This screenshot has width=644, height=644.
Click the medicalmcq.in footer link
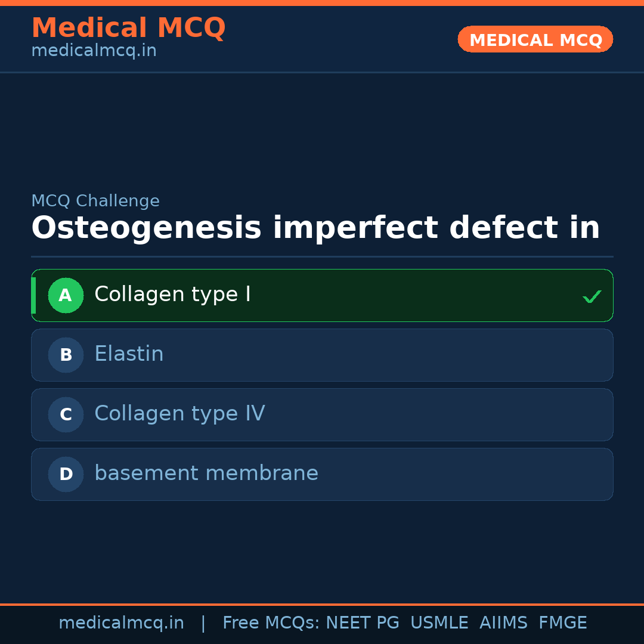[122, 623]
